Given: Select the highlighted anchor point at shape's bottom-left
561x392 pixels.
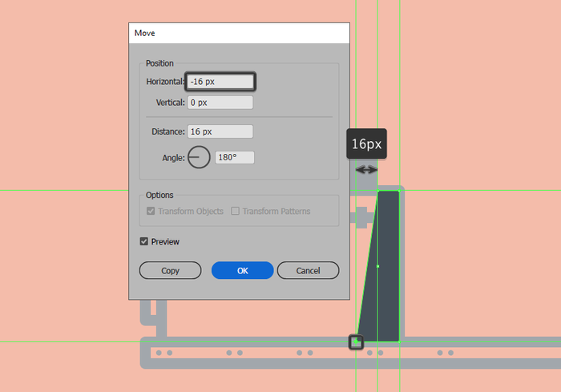Looking at the screenshot, I should point(356,342).
